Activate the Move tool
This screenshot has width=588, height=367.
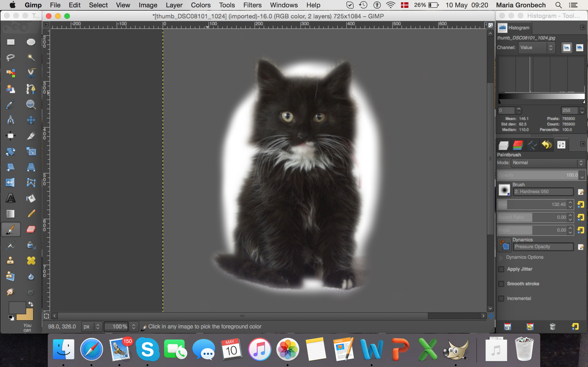pyautogui.click(x=31, y=120)
